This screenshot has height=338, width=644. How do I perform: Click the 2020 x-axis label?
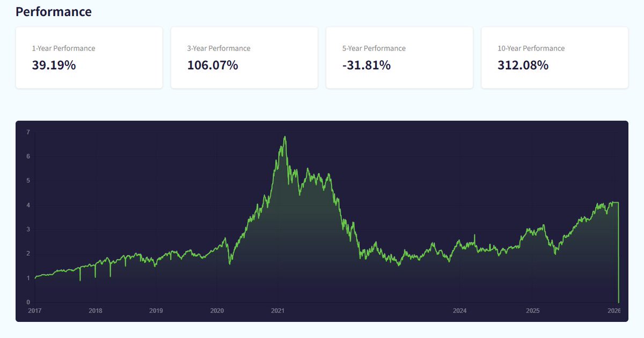click(x=217, y=311)
